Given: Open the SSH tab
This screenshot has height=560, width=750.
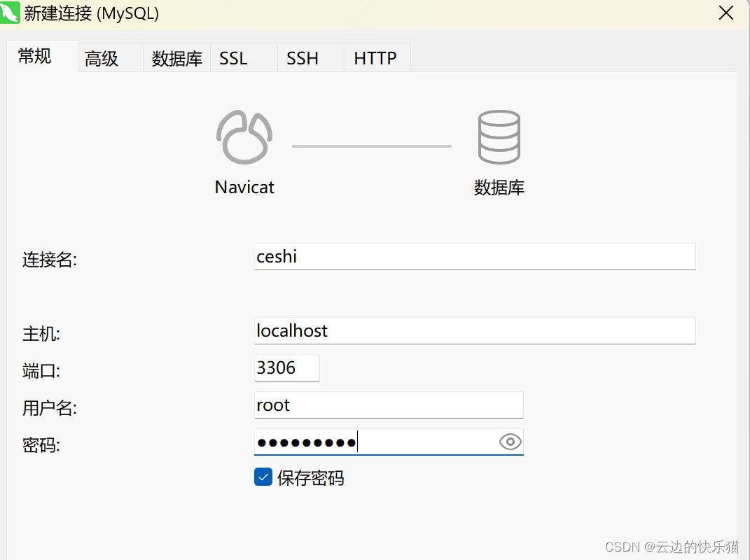Looking at the screenshot, I should point(312,58).
